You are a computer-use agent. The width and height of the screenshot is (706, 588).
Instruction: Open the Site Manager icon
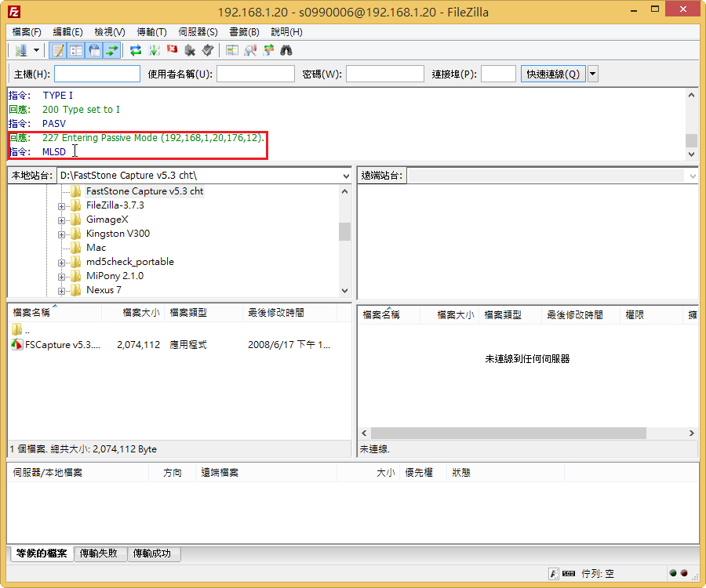(x=20, y=50)
